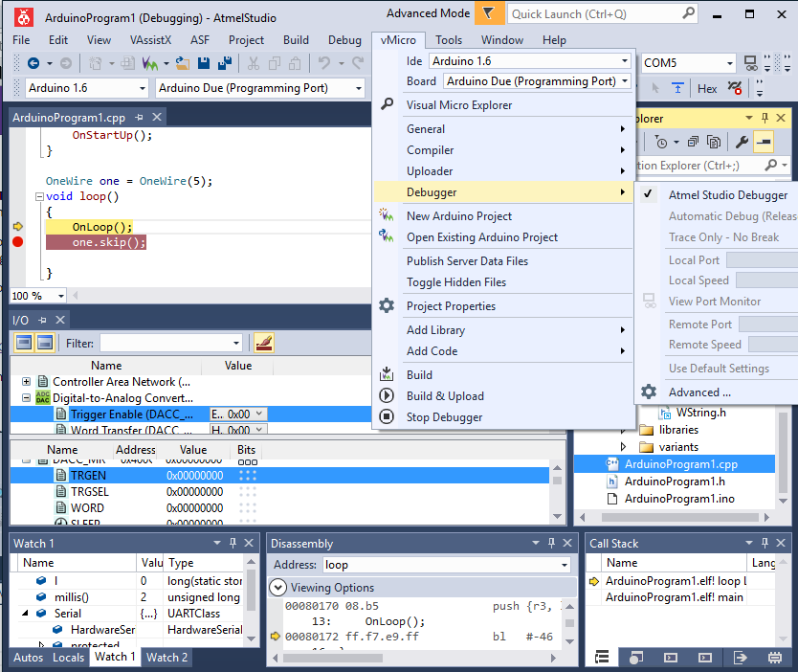Screen dimensions: 798x672
Task: Click the red breakpoint dot in margin
Action: tap(17, 242)
